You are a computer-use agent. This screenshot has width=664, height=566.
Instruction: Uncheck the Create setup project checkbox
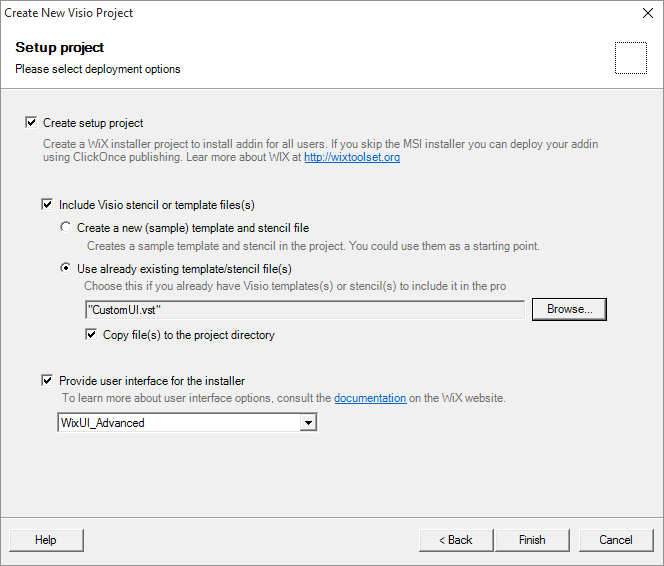tap(31, 123)
